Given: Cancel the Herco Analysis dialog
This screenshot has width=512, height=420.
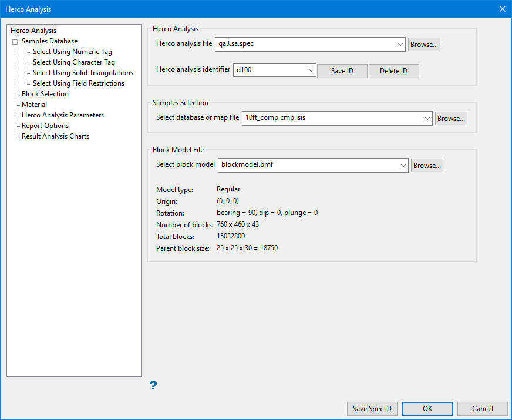Looking at the screenshot, I should [482, 409].
